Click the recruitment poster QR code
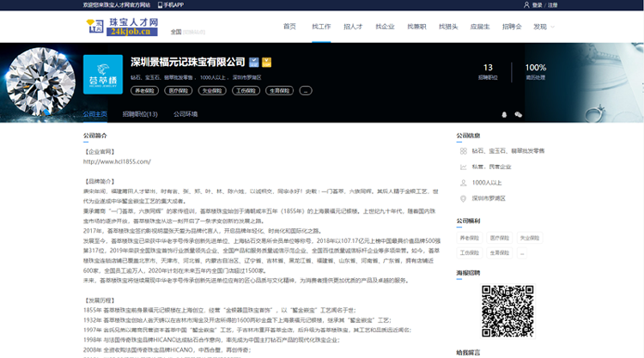644x358 pixels. 507,311
